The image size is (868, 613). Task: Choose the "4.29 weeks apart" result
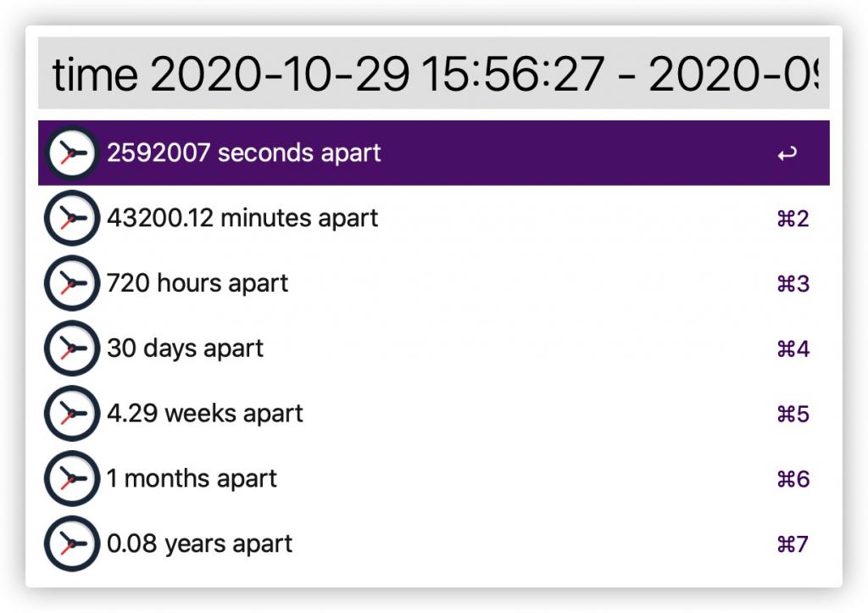(x=204, y=414)
